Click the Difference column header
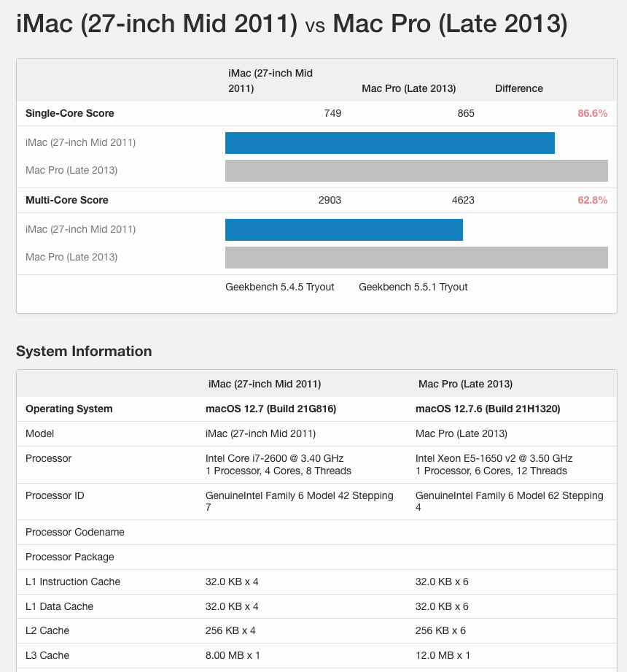627x672 pixels. [518, 88]
